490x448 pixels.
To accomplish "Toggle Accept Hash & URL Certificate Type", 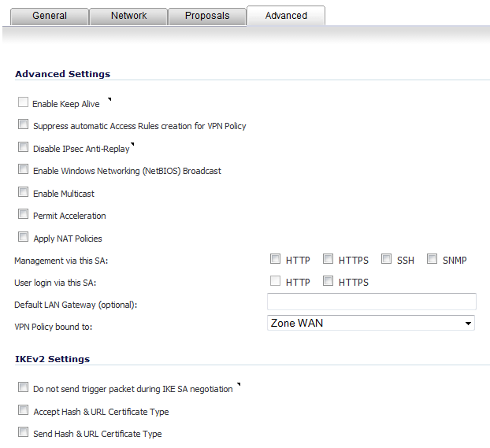I will tap(23, 410).
